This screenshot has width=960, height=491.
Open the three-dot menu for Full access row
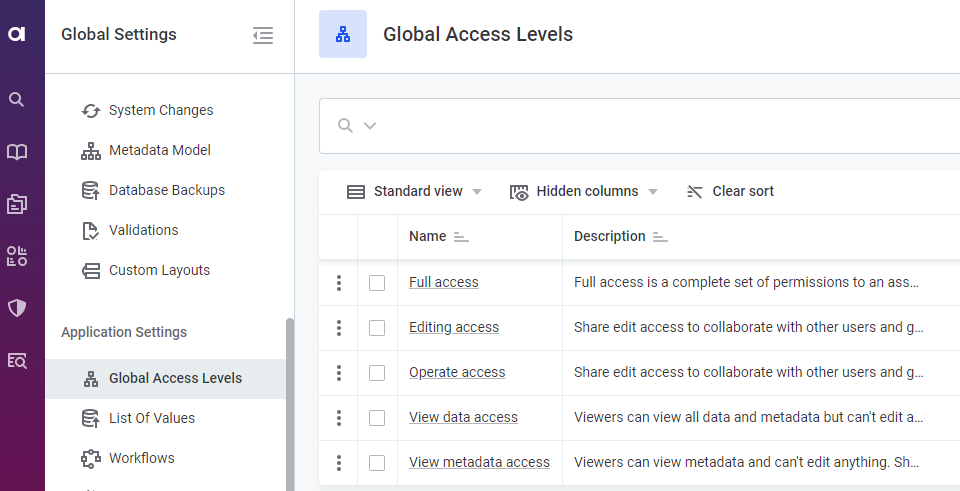(x=339, y=283)
